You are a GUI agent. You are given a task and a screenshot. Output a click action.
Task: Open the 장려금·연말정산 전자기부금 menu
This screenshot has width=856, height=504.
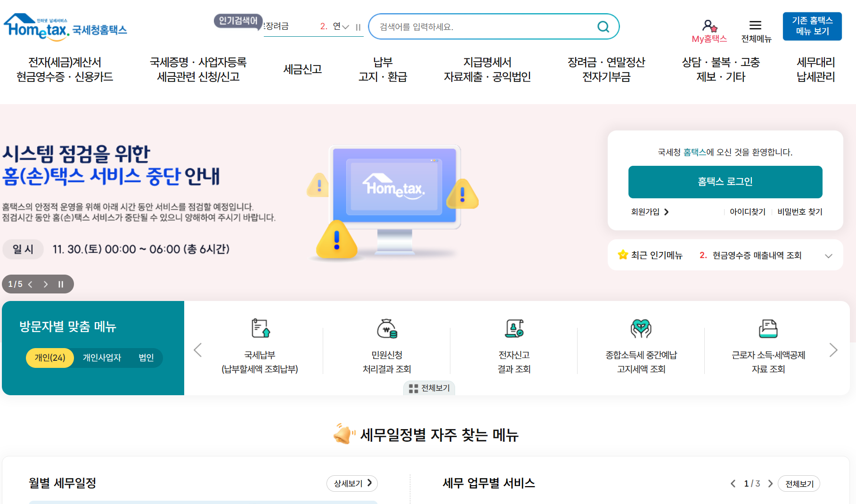tap(607, 69)
